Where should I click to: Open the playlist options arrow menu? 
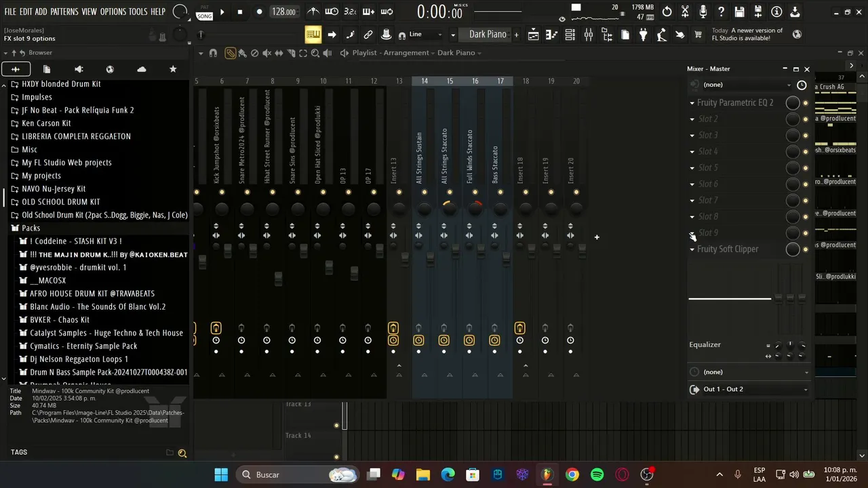point(201,53)
